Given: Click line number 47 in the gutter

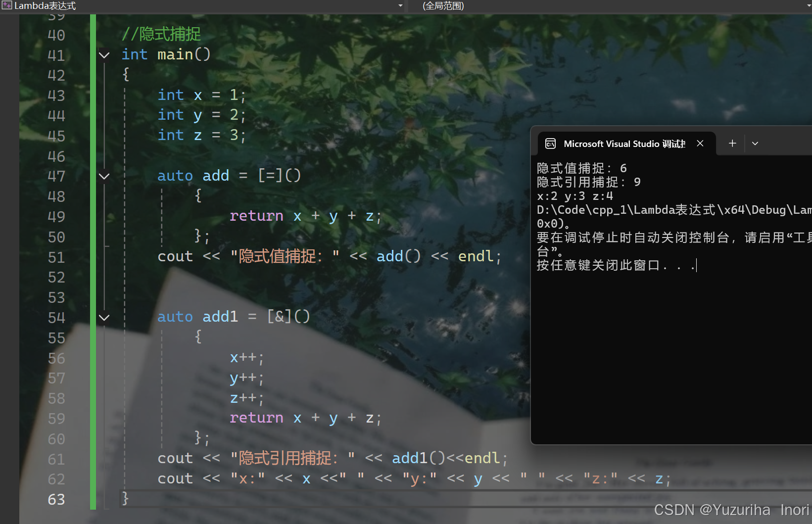Looking at the screenshot, I should coord(56,176).
